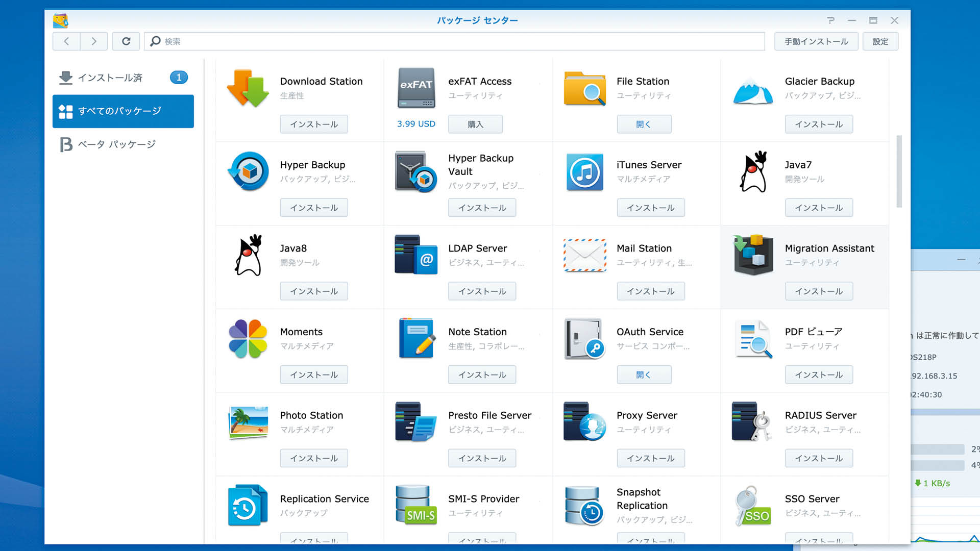Image resolution: width=980 pixels, height=551 pixels.
Task: Install iTunes Server package
Action: pyautogui.click(x=651, y=208)
